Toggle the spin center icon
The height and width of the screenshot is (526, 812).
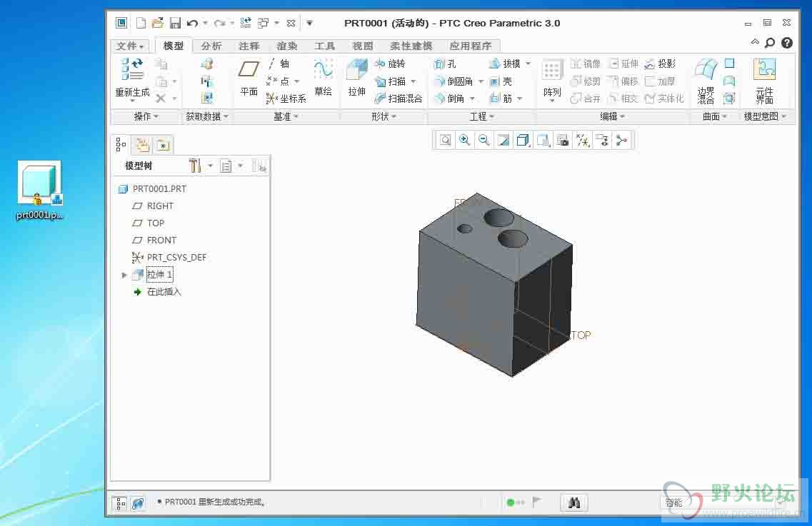coord(622,141)
